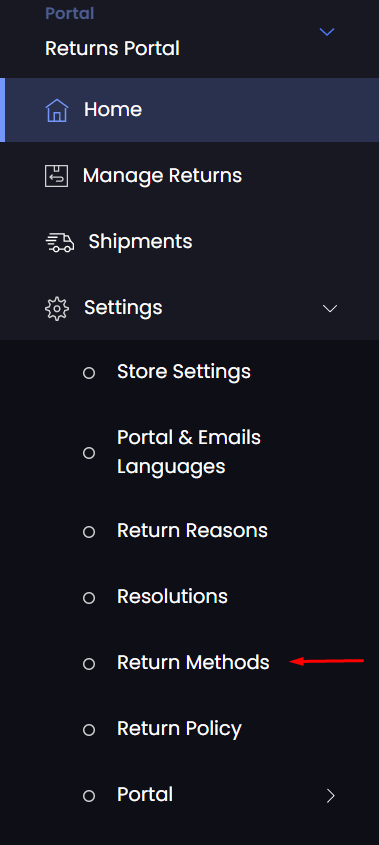Open the Returns Portal dropdown chevron
This screenshot has width=379, height=845.
[x=327, y=32]
